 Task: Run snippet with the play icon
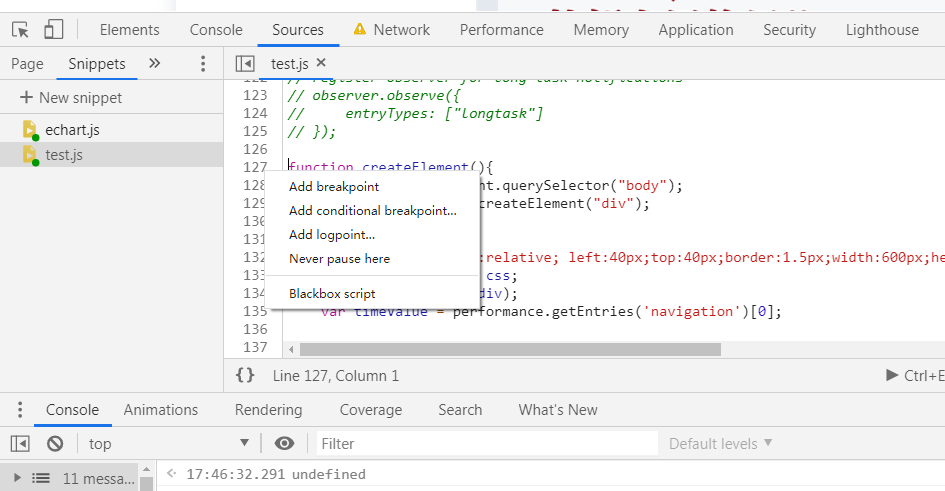click(x=892, y=375)
